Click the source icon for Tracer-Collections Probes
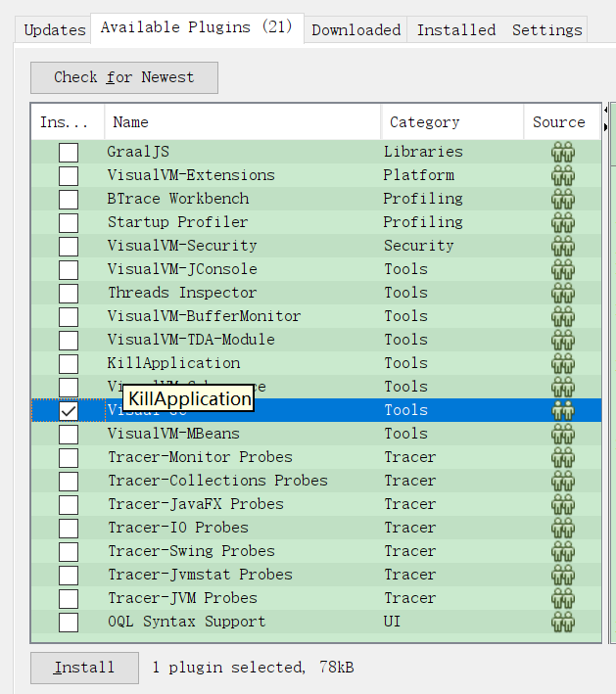 (563, 481)
